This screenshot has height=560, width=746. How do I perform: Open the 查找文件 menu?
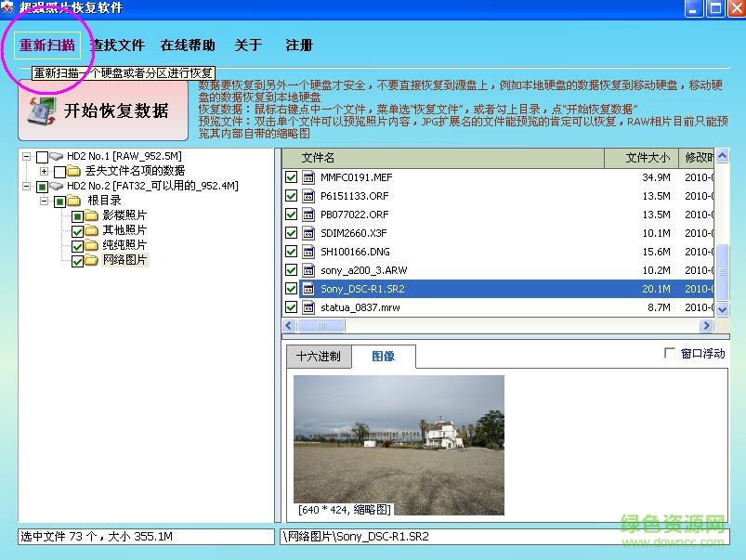pos(117,45)
